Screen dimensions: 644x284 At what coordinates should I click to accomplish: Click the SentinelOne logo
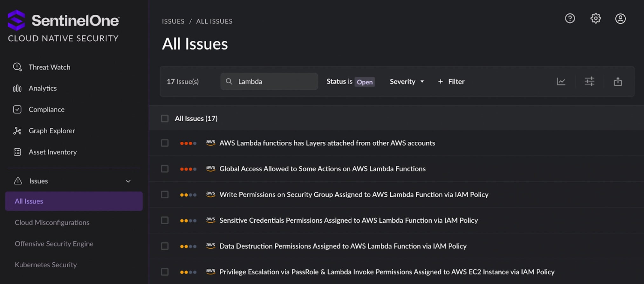[64, 20]
